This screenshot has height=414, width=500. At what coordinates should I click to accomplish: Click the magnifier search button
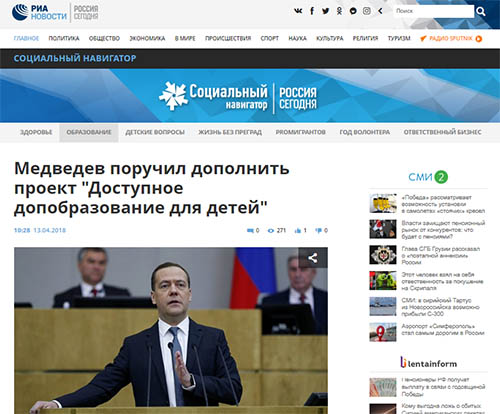pyautogui.click(x=480, y=12)
